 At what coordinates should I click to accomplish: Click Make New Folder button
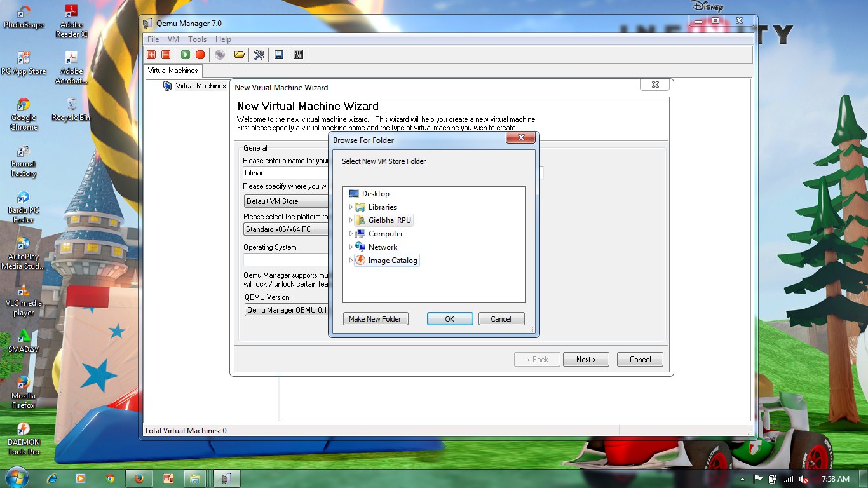(376, 319)
